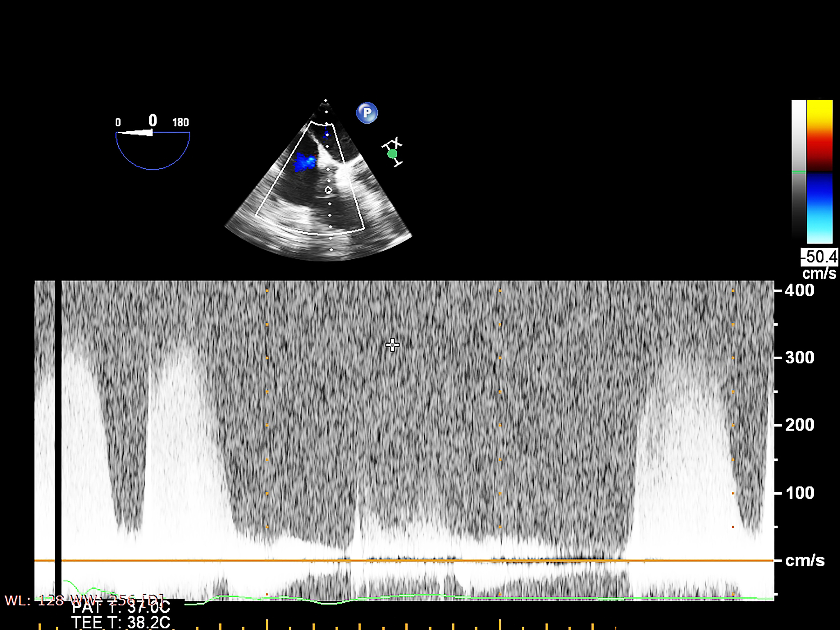Click the TEE T: 38.2C temperature readout

[121, 622]
